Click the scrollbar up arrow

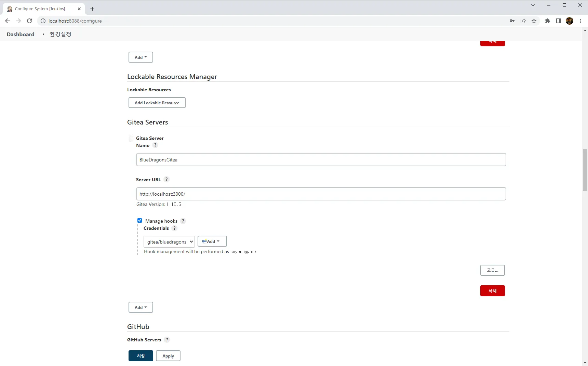click(x=585, y=30)
